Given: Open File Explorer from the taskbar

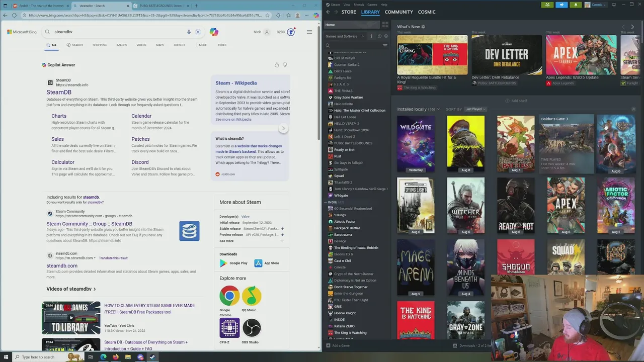Looking at the screenshot, I should [128, 357].
